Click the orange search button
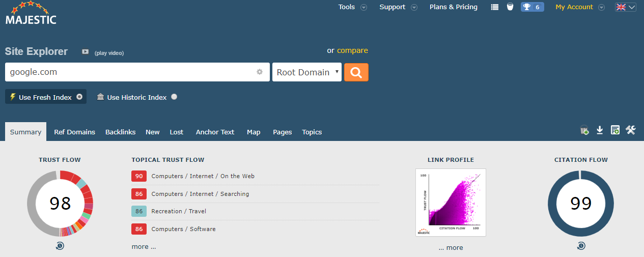 356,72
